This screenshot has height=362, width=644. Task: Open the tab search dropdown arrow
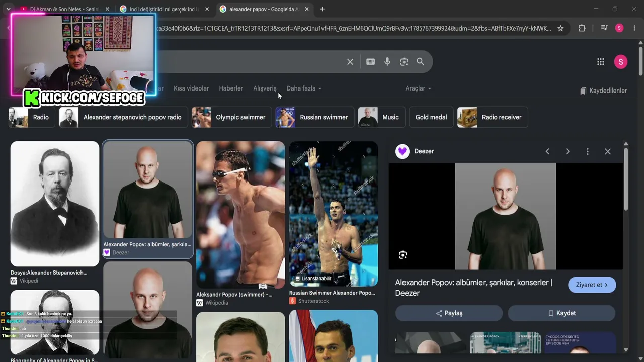click(8, 9)
